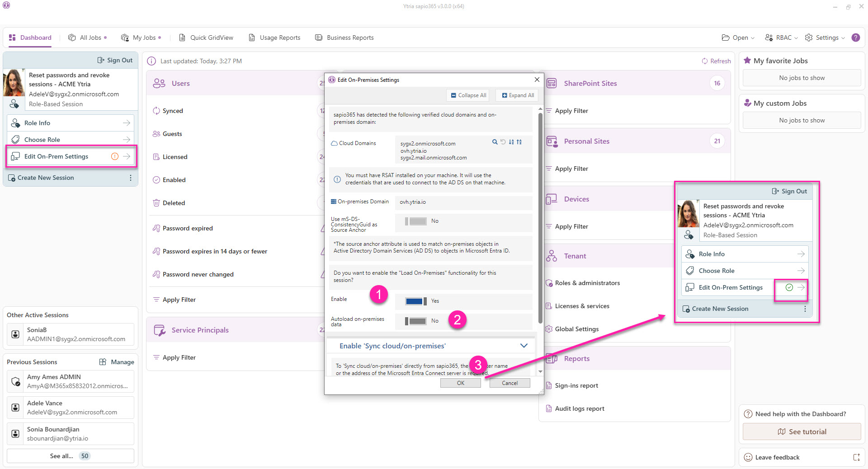The height and width of the screenshot is (469, 868).
Task: Open the Open dropdown menu
Action: [x=738, y=38]
